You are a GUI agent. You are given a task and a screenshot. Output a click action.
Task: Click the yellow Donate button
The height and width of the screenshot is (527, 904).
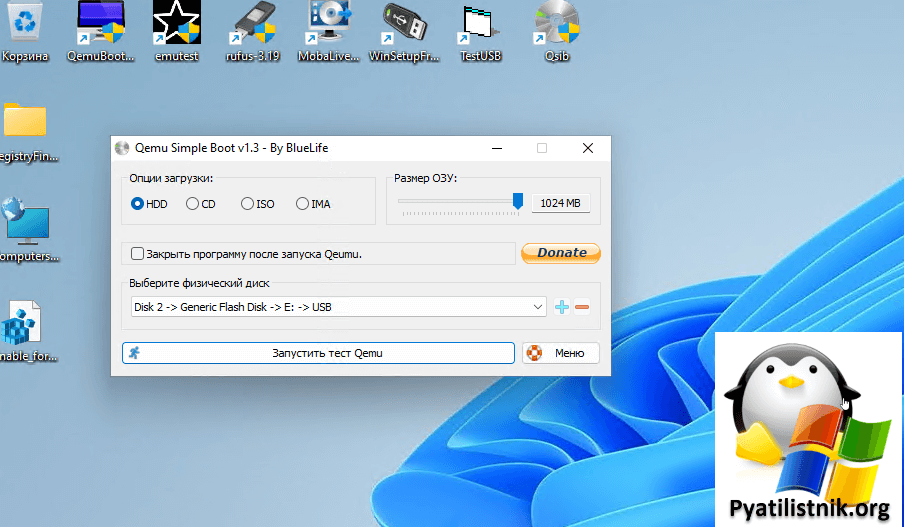coord(561,253)
